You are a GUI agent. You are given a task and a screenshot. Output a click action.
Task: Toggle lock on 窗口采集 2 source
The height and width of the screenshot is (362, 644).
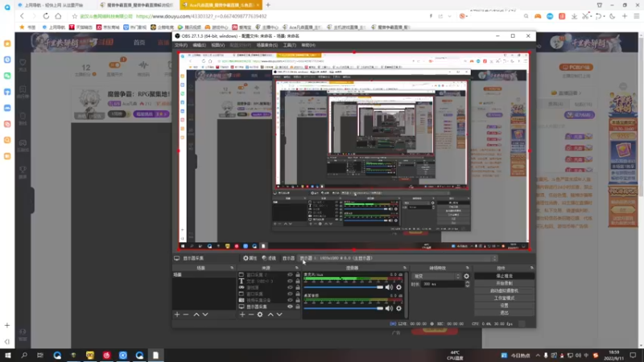298,275
